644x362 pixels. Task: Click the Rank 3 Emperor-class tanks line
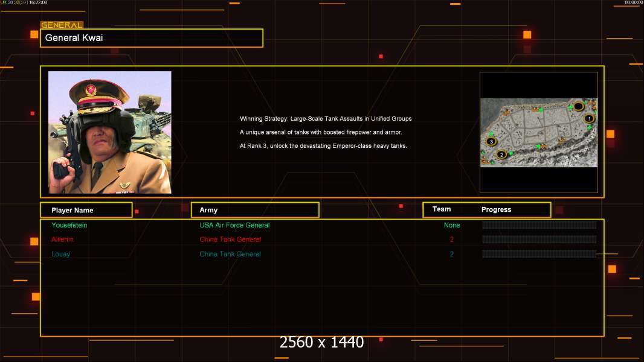click(x=323, y=145)
